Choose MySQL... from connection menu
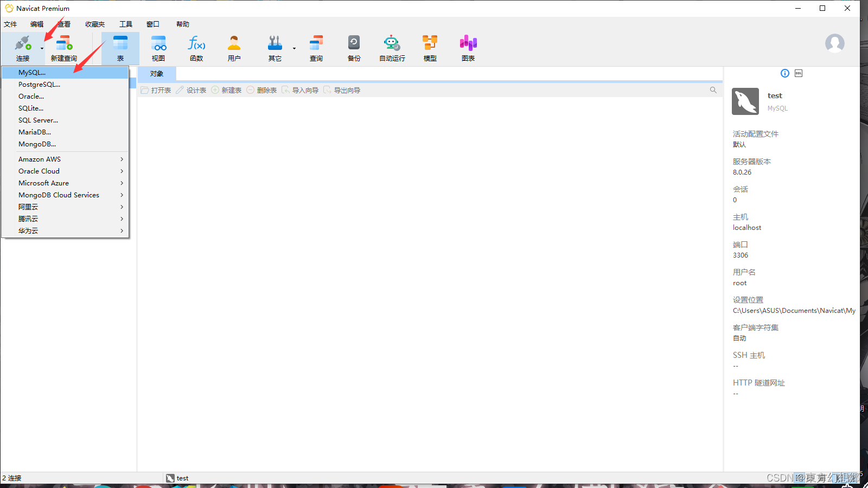868x488 pixels. point(65,73)
